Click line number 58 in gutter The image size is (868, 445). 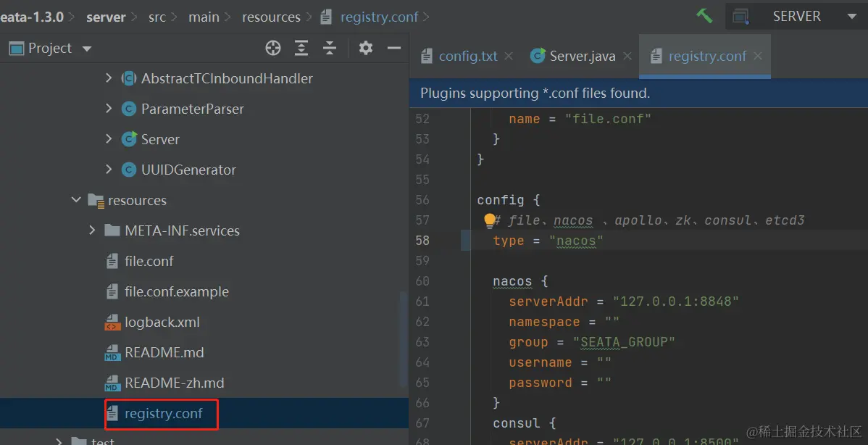pyautogui.click(x=422, y=240)
